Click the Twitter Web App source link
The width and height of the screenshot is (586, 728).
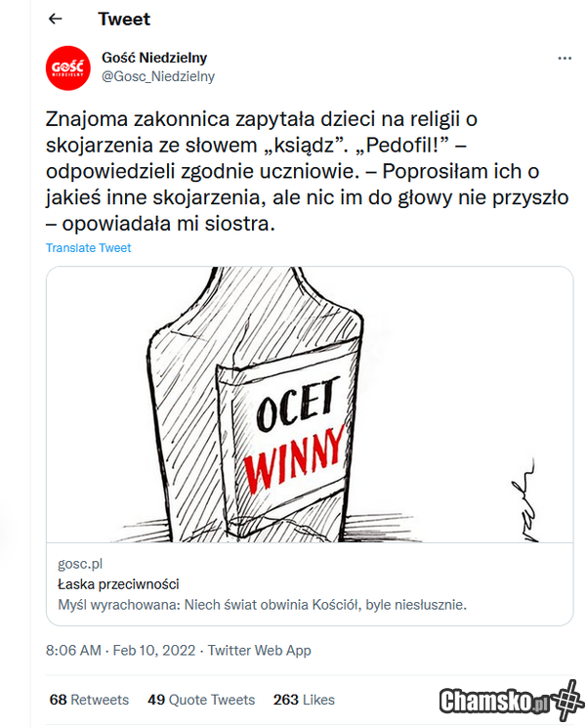[260, 650]
